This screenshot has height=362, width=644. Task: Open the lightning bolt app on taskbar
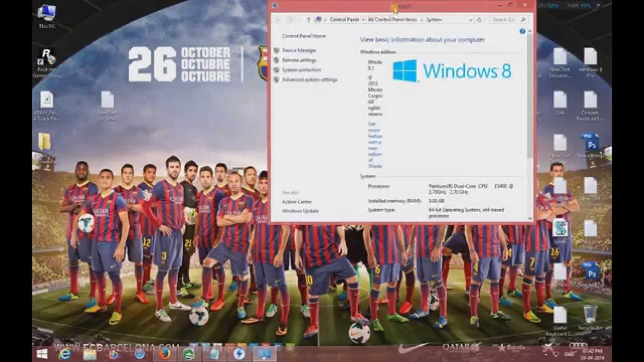[239, 353]
